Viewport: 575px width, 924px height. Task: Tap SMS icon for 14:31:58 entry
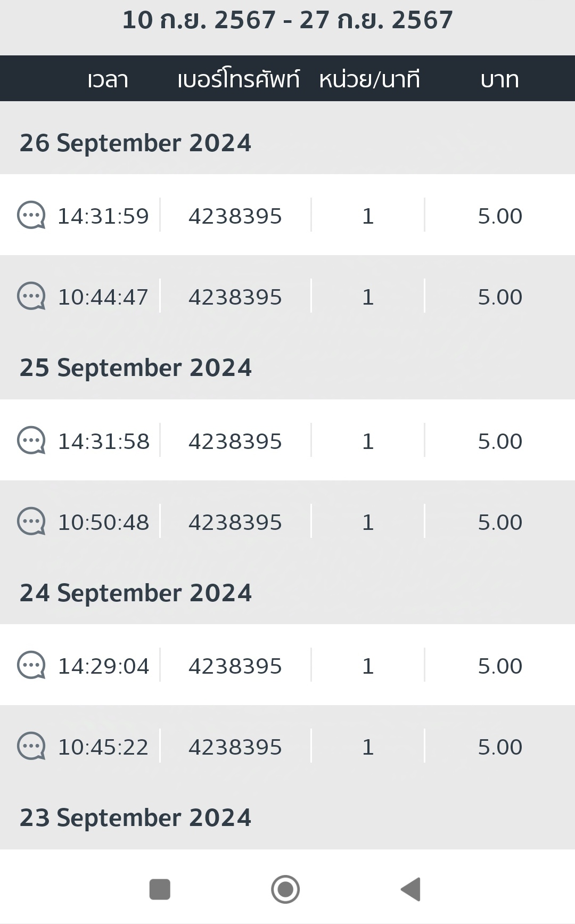coord(31,440)
